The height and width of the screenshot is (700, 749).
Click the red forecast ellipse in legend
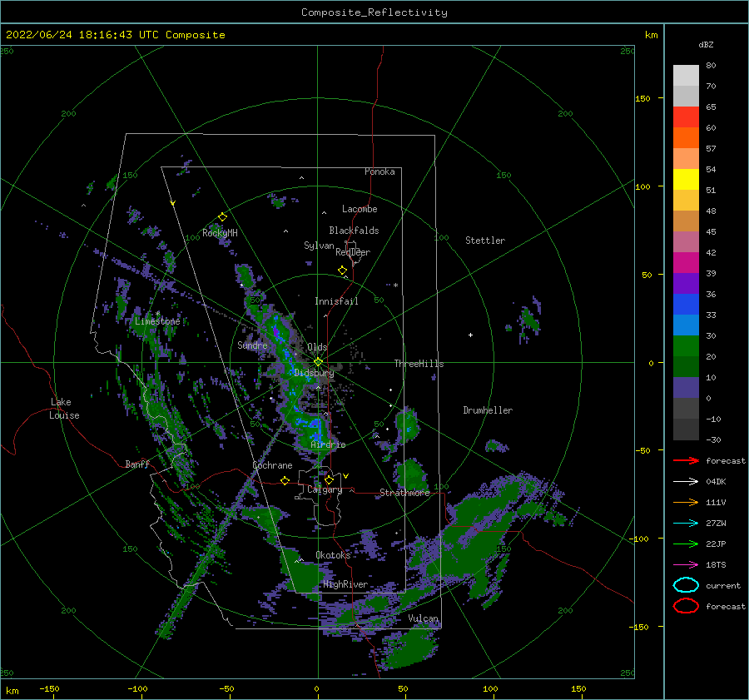pos(686,606)
